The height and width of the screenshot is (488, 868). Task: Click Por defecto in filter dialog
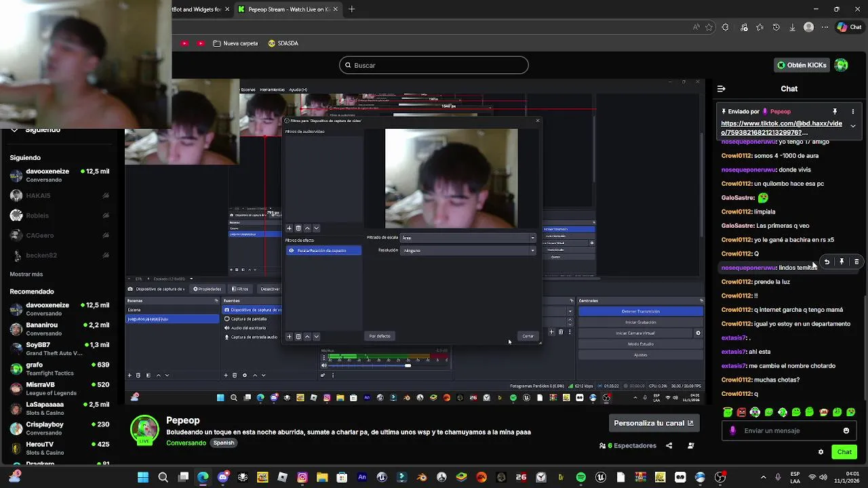point(380,336)
